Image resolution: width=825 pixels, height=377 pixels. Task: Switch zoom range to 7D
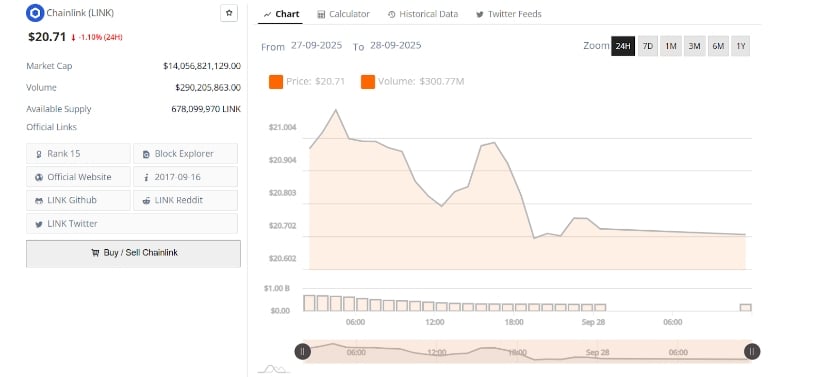pyautogui.click(x=648, y=46)
